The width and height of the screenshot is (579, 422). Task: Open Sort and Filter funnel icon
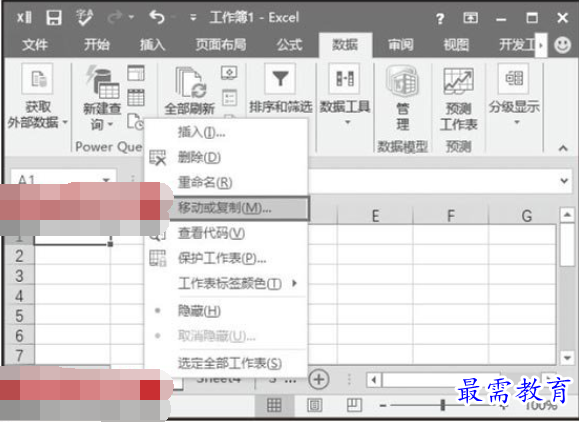click(x=280, y=79)
